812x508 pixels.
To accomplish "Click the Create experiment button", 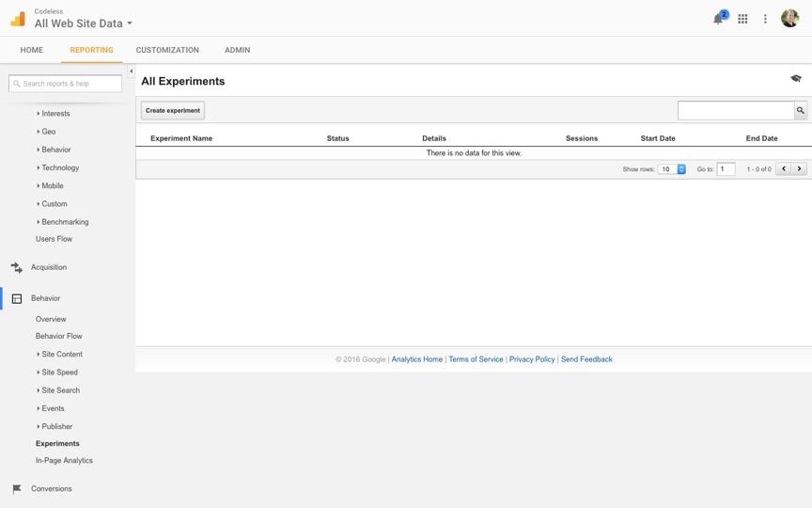I will pos(173,110).
